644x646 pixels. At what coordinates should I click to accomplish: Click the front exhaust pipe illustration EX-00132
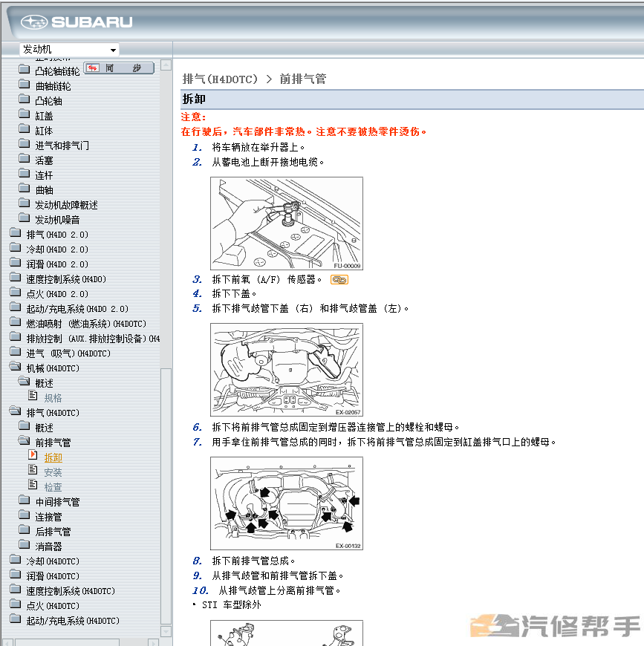[287, 503]
